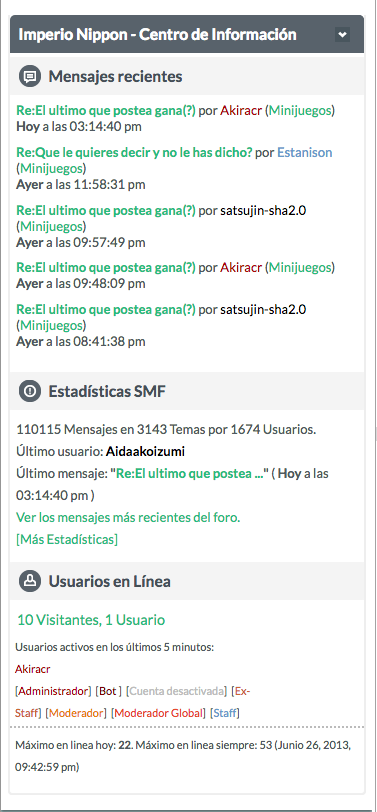Click 'Ver los mensajes más recientes del foro'
This screenshot has width=377, height=812.
tap(128, 517)
